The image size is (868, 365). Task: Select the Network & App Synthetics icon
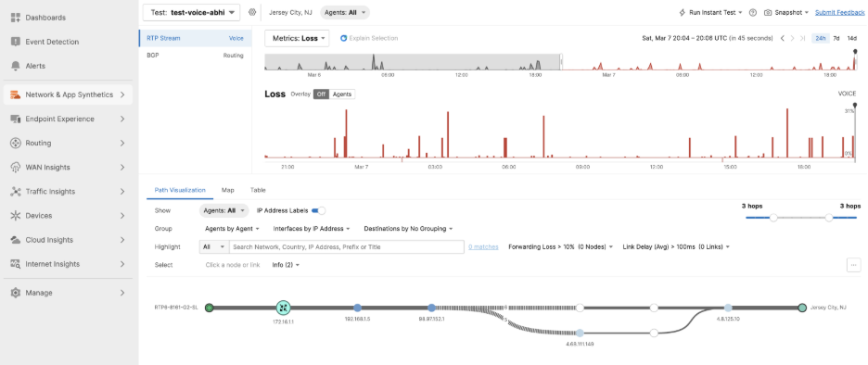click(16, 94)
